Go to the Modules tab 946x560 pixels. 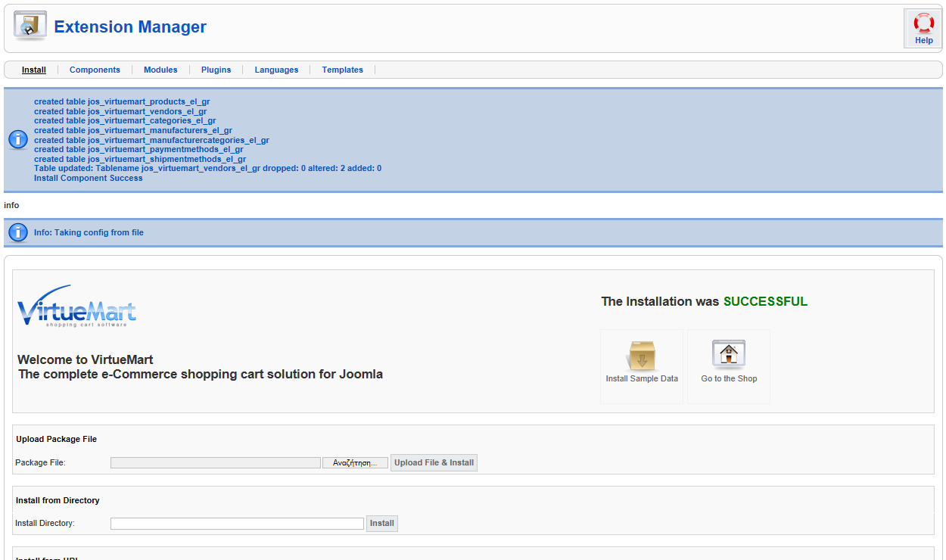(x=160, y=70)
